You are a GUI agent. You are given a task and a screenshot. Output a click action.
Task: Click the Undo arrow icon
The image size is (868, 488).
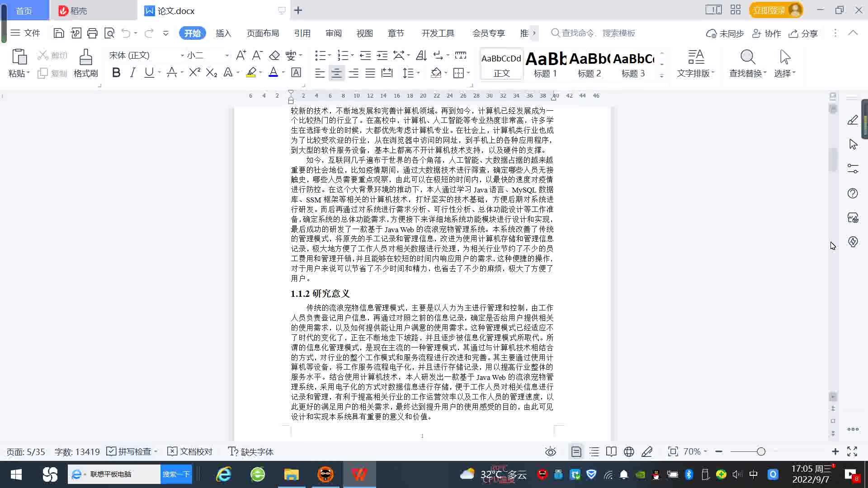126,33
